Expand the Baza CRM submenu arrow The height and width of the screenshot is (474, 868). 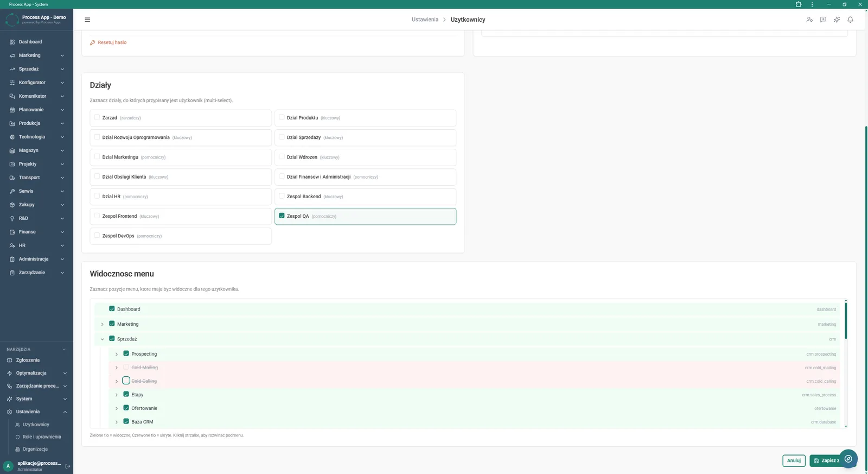[x=116, y=422]
